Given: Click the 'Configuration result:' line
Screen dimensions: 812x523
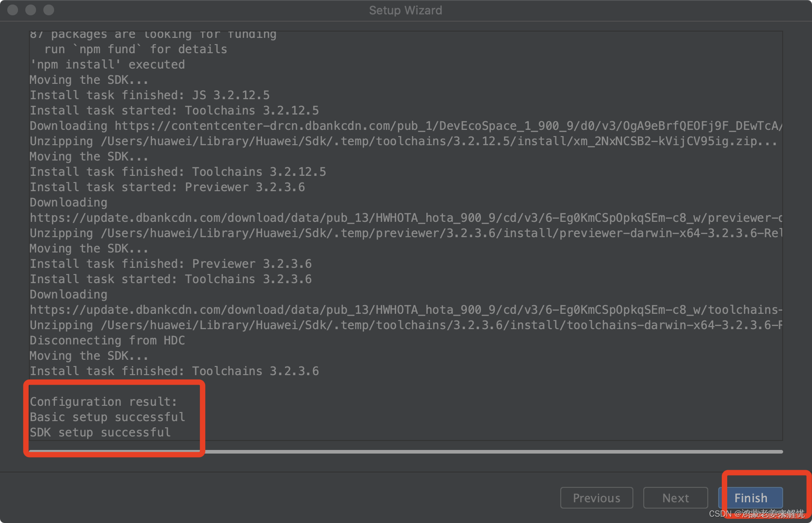Looking at the screenshot, I should point(103,402).
